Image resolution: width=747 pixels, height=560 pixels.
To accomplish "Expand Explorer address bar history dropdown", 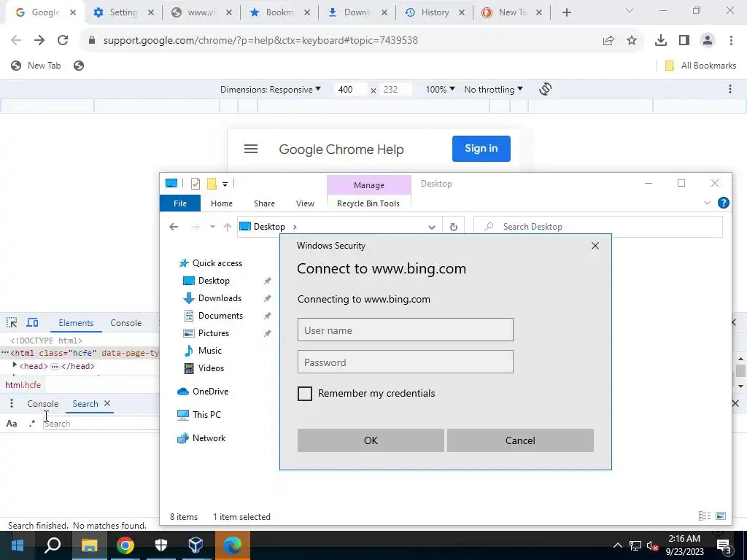I will coord(432,227).
